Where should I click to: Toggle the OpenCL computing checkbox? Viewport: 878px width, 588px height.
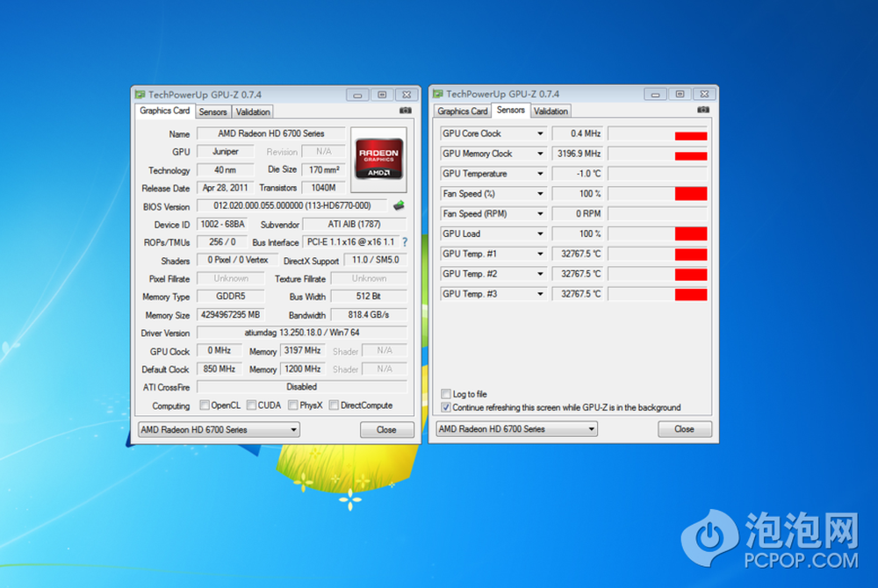(x=205, y=405)
